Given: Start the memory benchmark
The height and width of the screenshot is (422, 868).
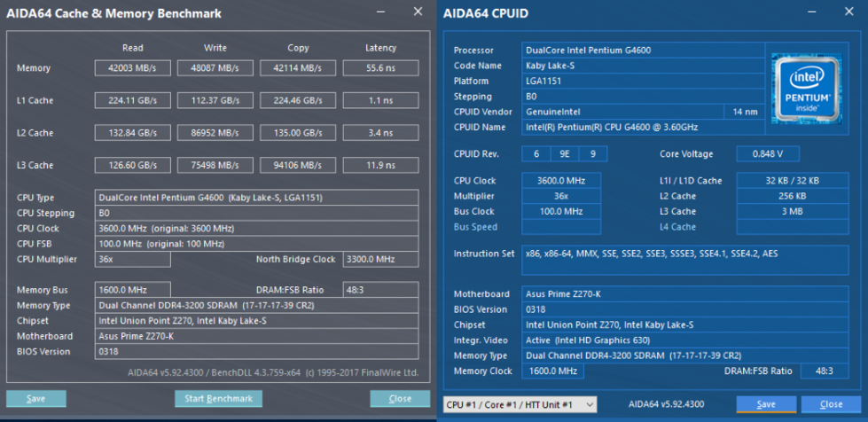Looking at the screenshot, I should point(218,399).
